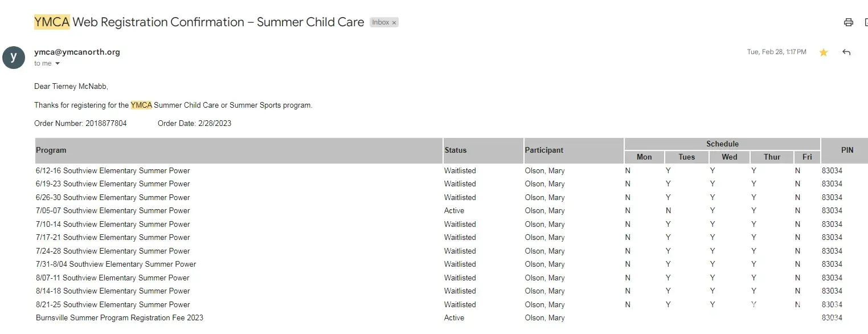Click the 7/31-8/04 Southview Elementary program entry
This screenshot has height=334, width=868.
[116, 264]
